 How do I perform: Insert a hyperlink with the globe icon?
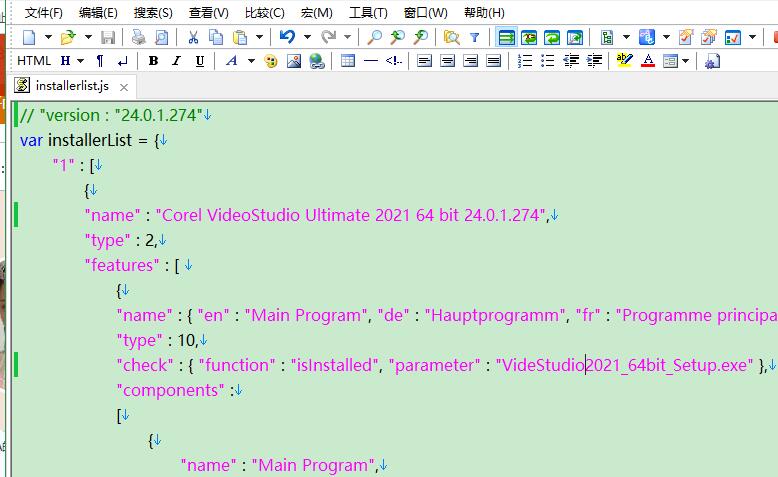pos(316,61)
